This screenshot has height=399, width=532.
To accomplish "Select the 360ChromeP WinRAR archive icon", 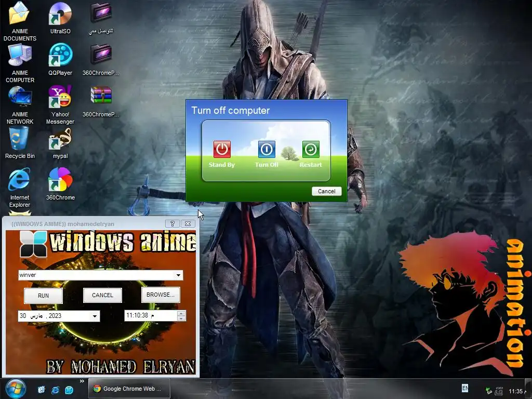I will coord(101,95).
